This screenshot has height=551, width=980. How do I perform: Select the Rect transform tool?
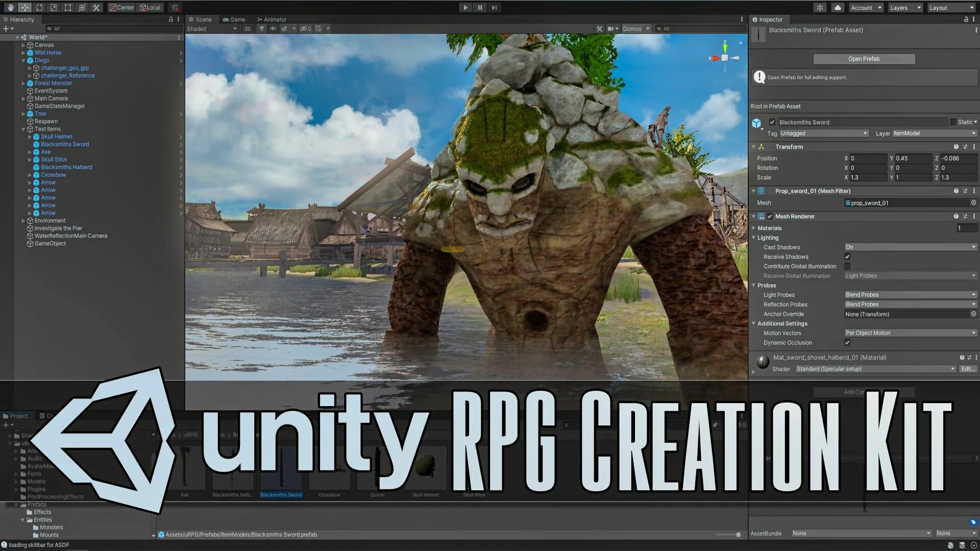tap(68, 8)
